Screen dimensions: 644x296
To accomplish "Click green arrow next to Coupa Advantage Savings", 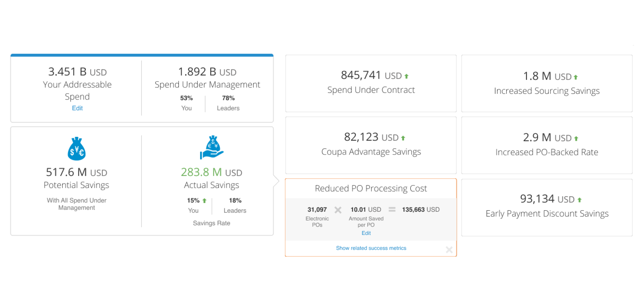I will pos(403,138).
